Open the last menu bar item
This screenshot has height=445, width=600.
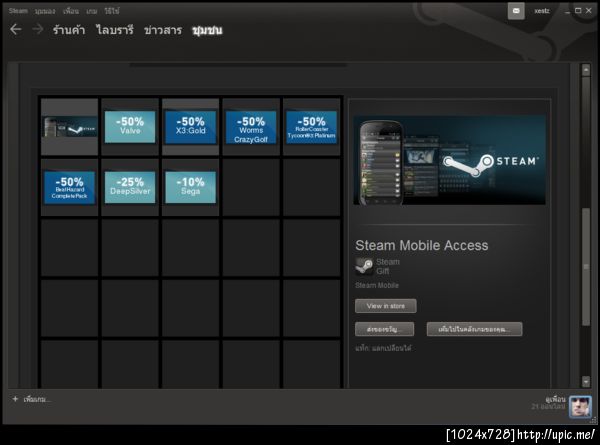112,11
